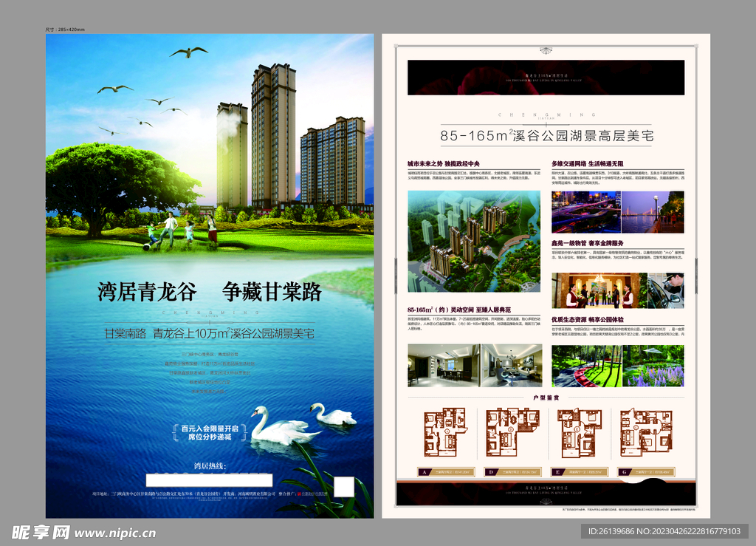Click the heading "多维交通网络 生活畅通无阻"
The width and height of the screenshot is (756, 546).
(x=587, y=164)
